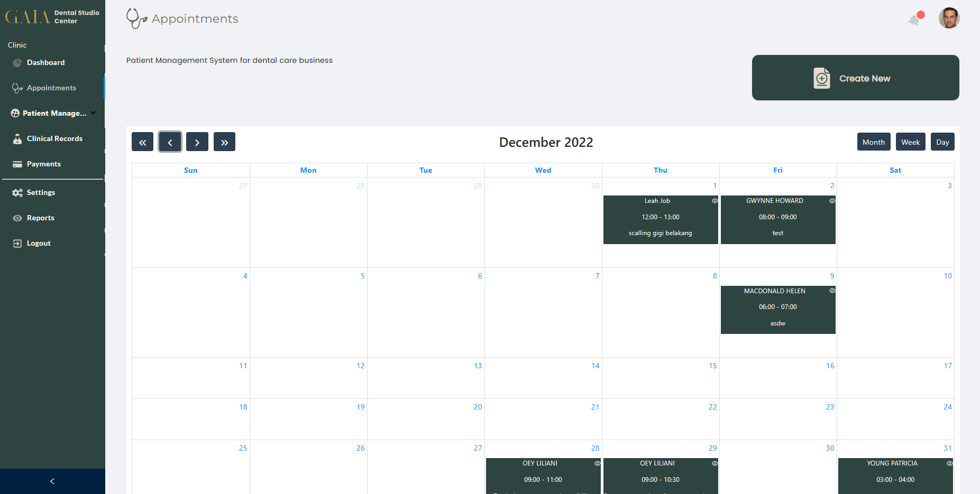
Task: Jump forward with double-right chevron button
Action: 224,142
